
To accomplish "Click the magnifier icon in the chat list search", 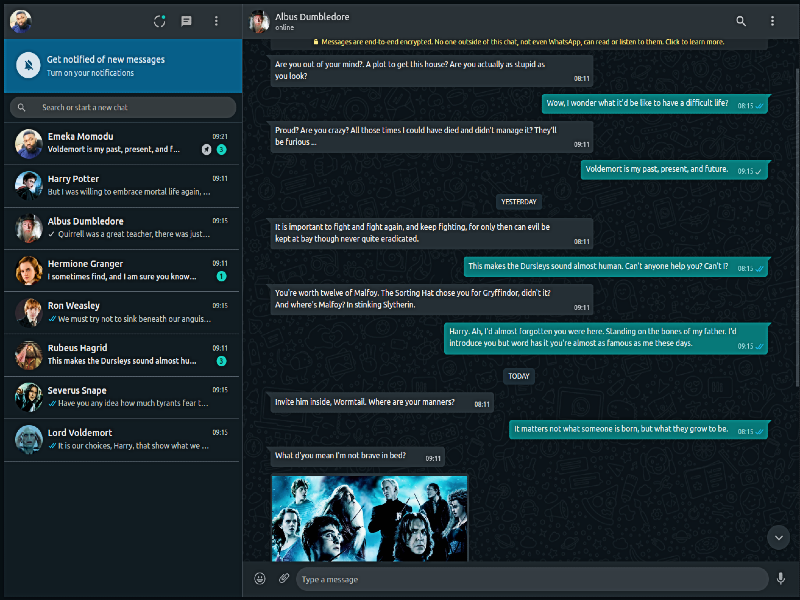I will click(x=21, y=107).
